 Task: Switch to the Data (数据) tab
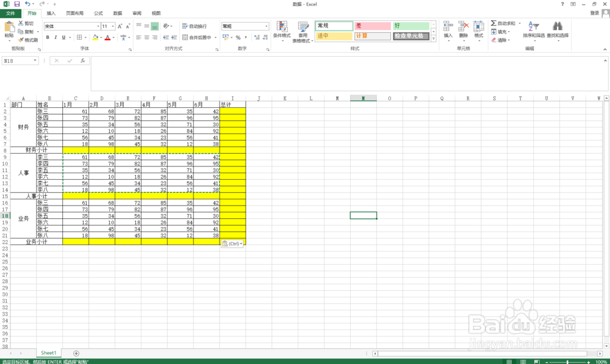point(118,13)
